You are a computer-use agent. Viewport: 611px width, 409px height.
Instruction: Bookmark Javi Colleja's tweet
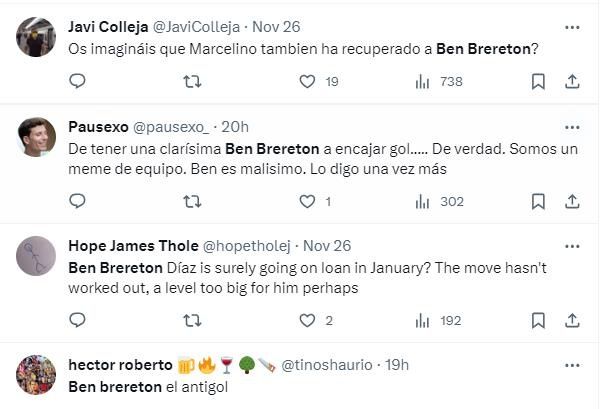tap(537, 82)
